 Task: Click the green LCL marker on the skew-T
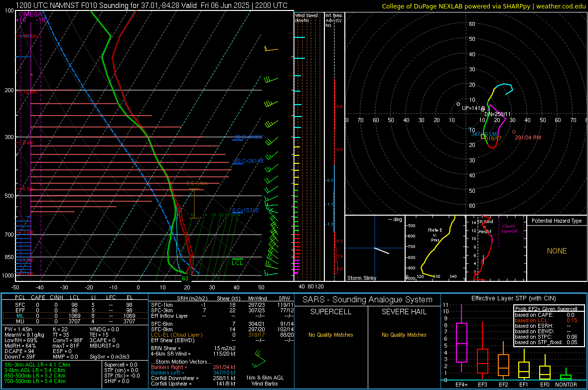click(237, 262)
